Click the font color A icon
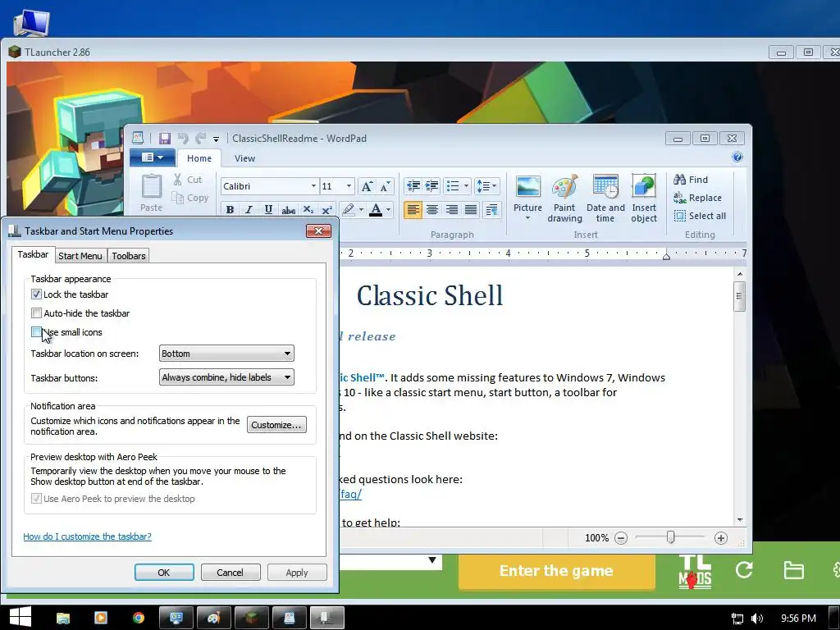The width and height of the screenshot is (840, 630). 376,209
